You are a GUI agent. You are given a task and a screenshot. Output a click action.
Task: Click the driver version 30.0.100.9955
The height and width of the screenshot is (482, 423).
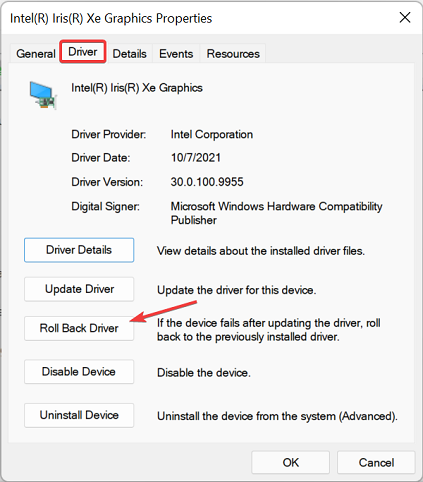[x=207, y=182]
